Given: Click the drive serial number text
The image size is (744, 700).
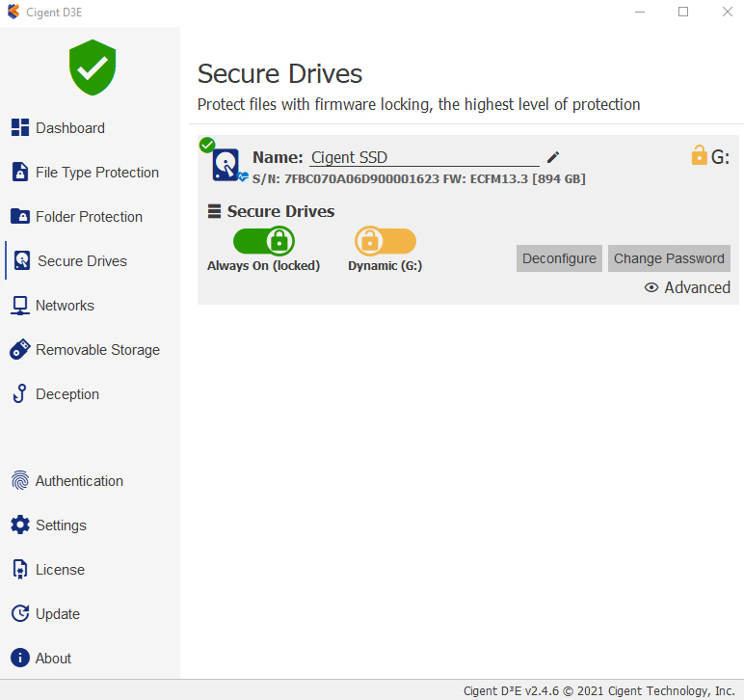Looking at the screenshot, I should pyautogui.click(x=419, y=179).
